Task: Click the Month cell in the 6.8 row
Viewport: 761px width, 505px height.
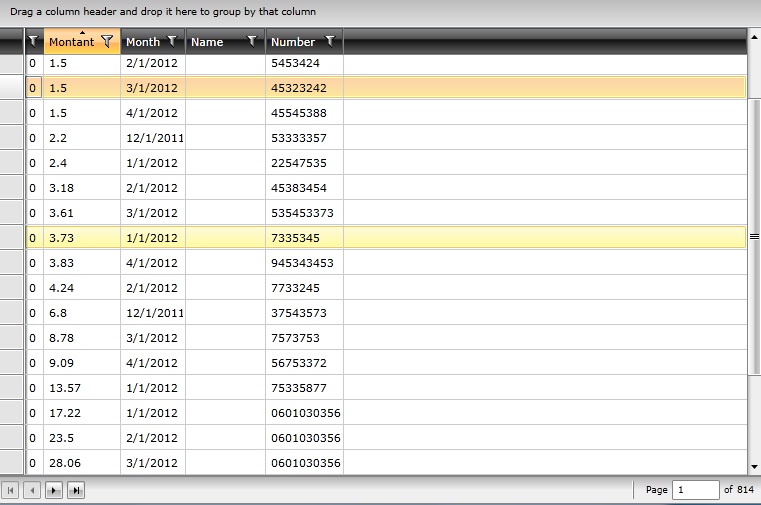Action: point(153,313)
